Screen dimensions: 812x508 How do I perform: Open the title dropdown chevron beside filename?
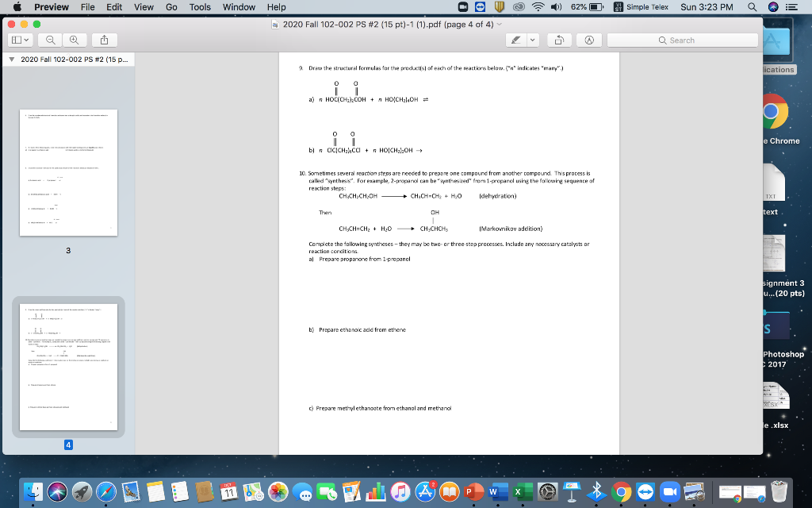tap(500, 24)
